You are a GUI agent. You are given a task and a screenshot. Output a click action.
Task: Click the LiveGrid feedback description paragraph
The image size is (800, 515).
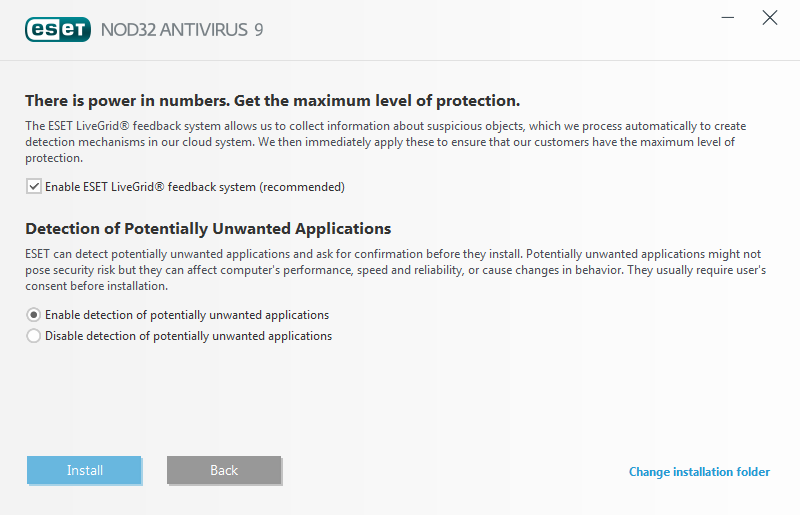pyautogui.click(x=386, y=142)
